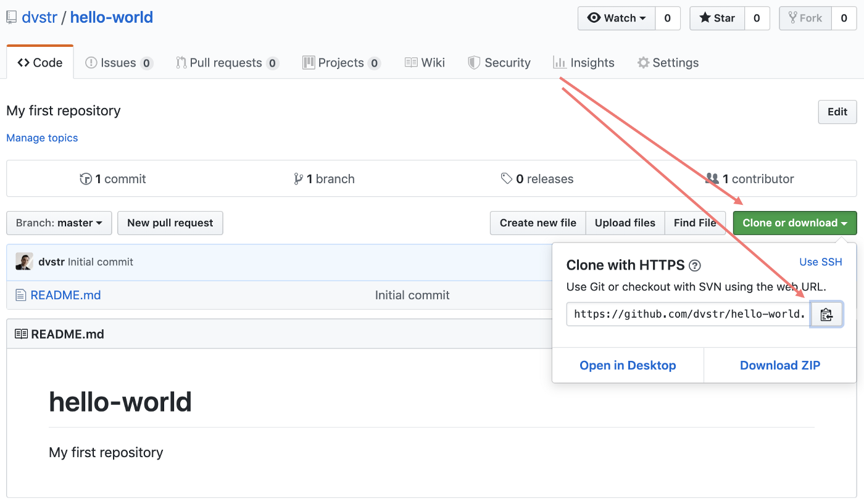Image resolution: width=864 pixels, height=504 pixels.
Task: Switch to the Code tab
Action: [x=40, y=62]
